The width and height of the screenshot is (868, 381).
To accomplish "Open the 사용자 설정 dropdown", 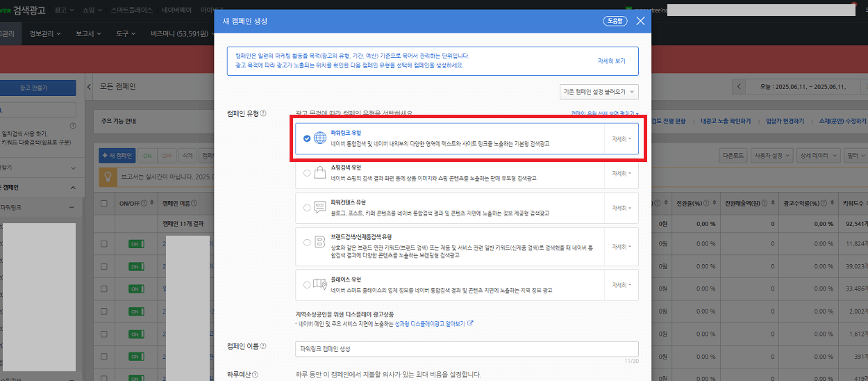I will click(772, 156).
